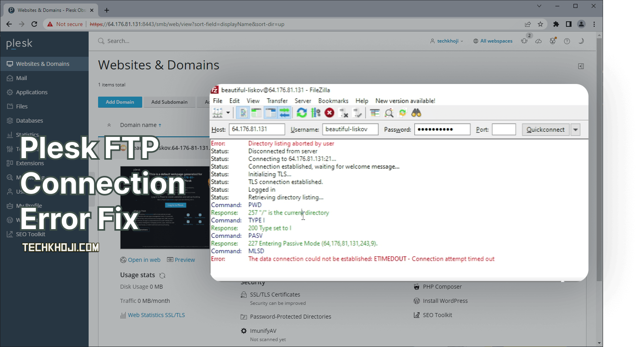644x347 pixels.
Task: Search for files recursively with binoculars
Action: tap(416, 113)
